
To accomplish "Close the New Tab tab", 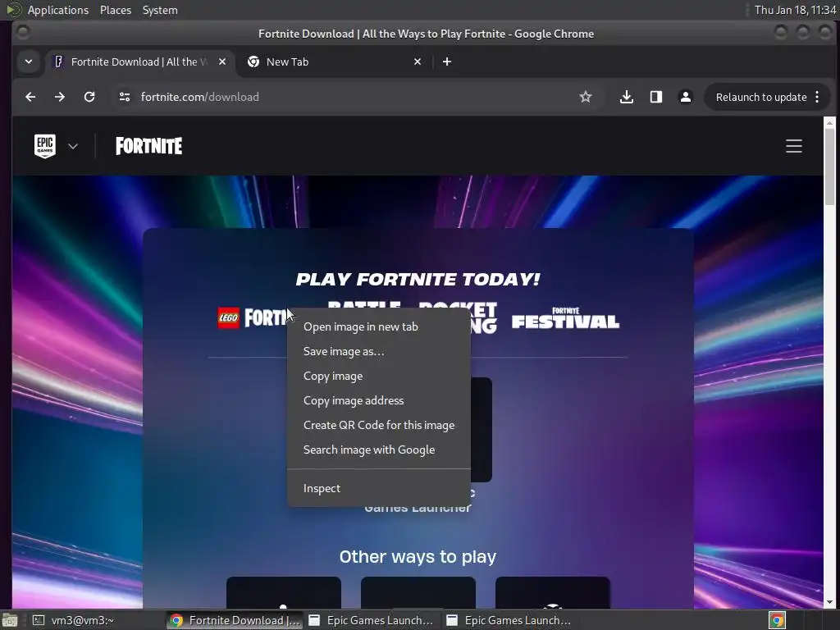I will pos(418,62).
